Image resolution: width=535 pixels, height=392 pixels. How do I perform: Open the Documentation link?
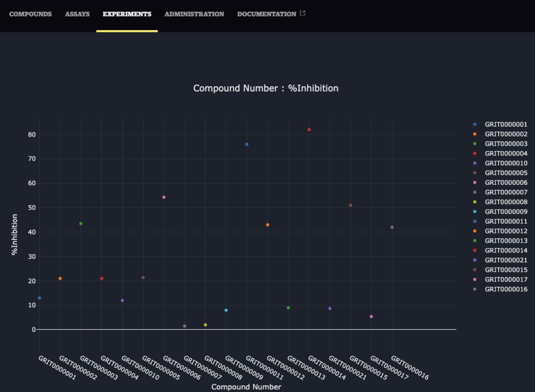(x=266, y=14)
